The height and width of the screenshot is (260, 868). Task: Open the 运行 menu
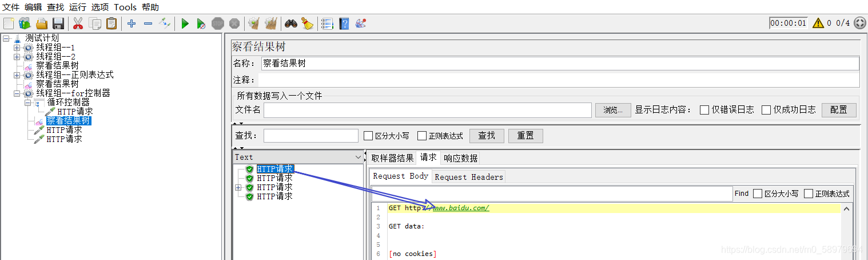click(78, 7)
